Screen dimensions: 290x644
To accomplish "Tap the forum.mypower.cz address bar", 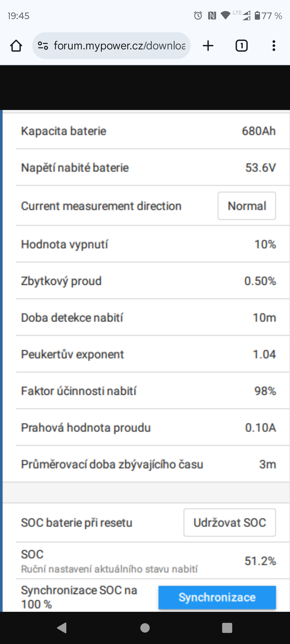I will [119, 46].
